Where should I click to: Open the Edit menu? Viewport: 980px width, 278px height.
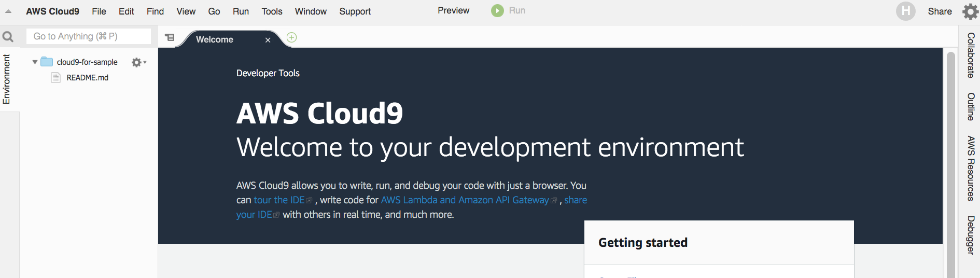tap(126, 11)
